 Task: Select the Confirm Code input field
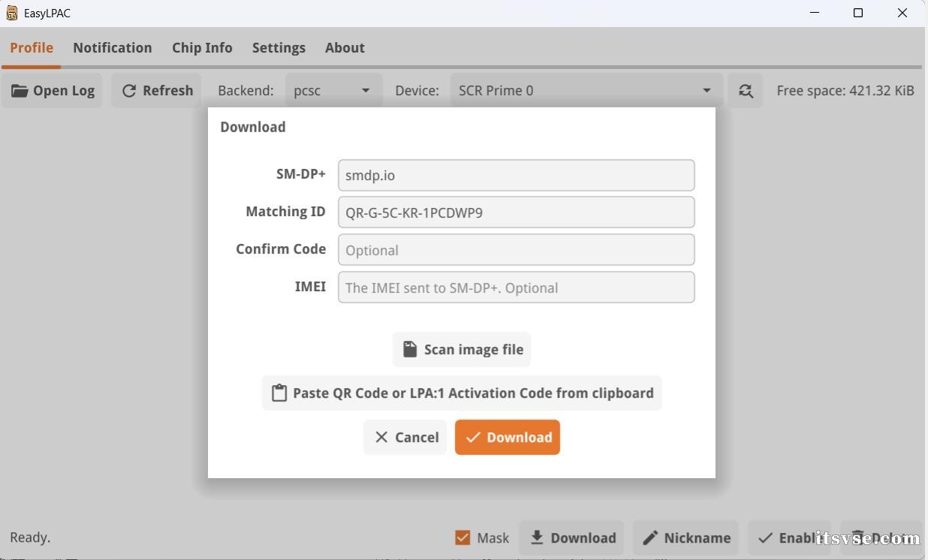coord(517,250)
